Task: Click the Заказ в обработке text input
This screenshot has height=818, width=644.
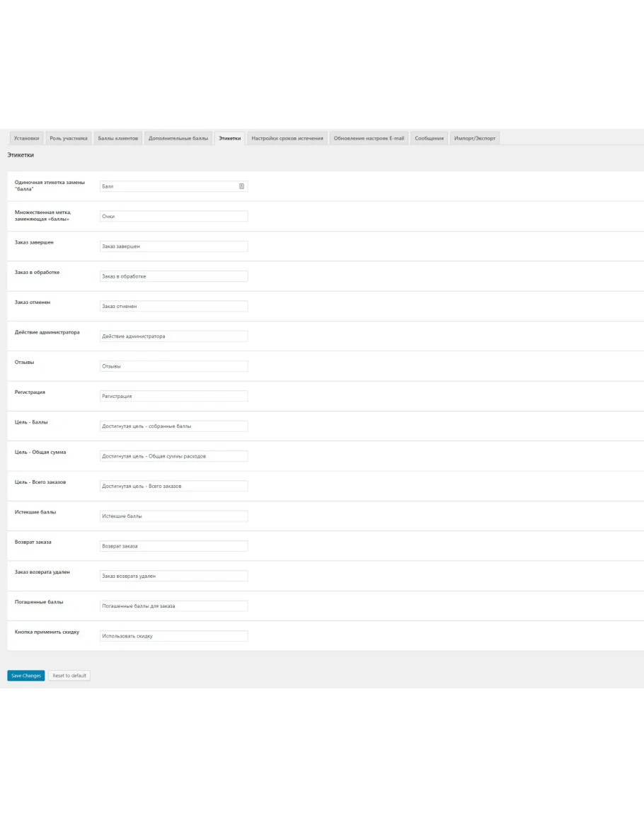Action: coord(173,276)
